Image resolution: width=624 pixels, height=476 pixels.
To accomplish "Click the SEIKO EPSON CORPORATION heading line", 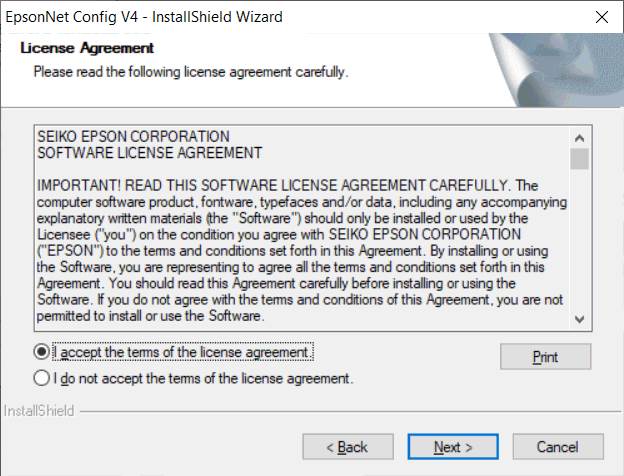I will tap(133, 137).
